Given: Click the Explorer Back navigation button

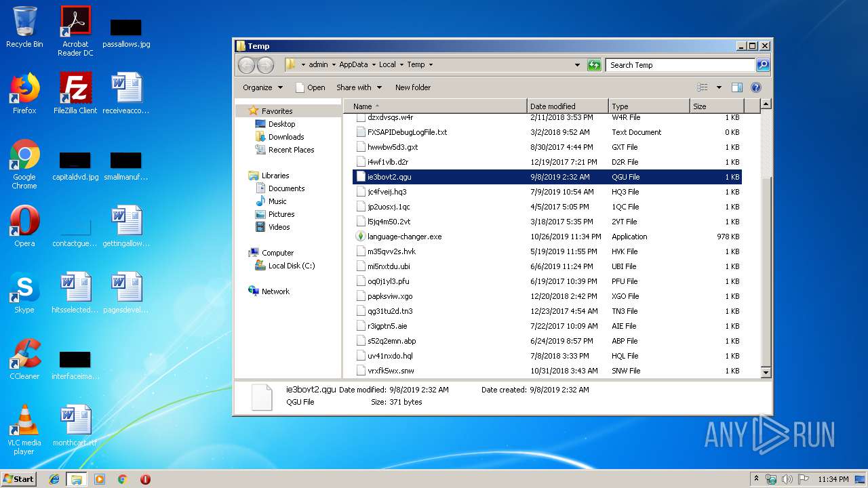Looking at the screenshot, I should pos(247,65).
